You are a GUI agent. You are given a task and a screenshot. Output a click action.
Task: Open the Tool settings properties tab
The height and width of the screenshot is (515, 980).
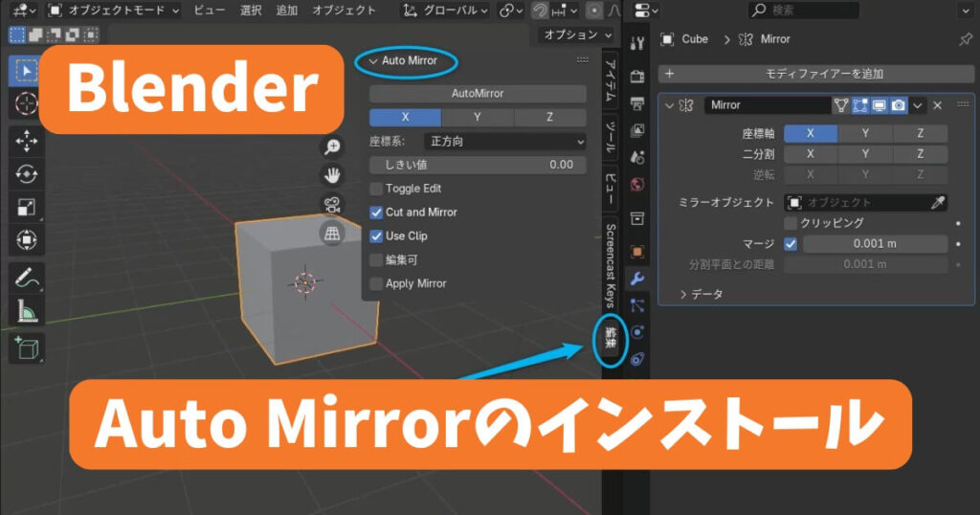pos(636,43)
